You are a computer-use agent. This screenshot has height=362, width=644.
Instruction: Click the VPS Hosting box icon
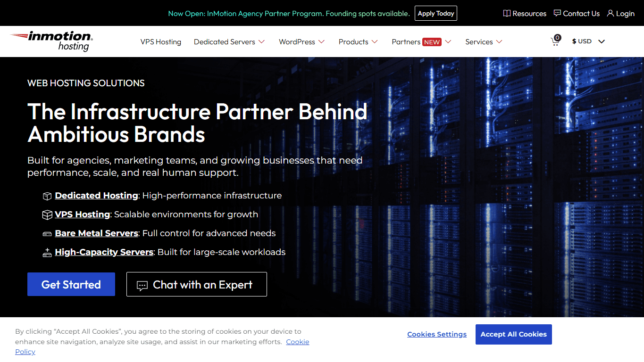coord(47,215)
